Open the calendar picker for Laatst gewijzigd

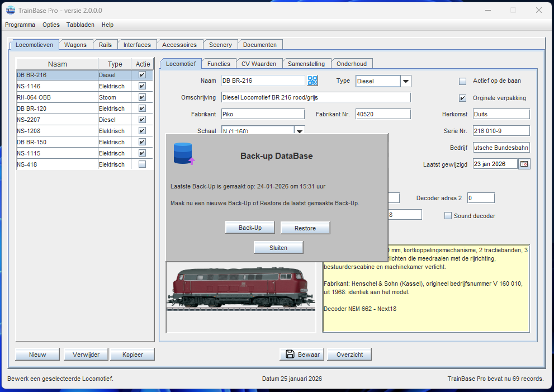click(x=524, y=164)
